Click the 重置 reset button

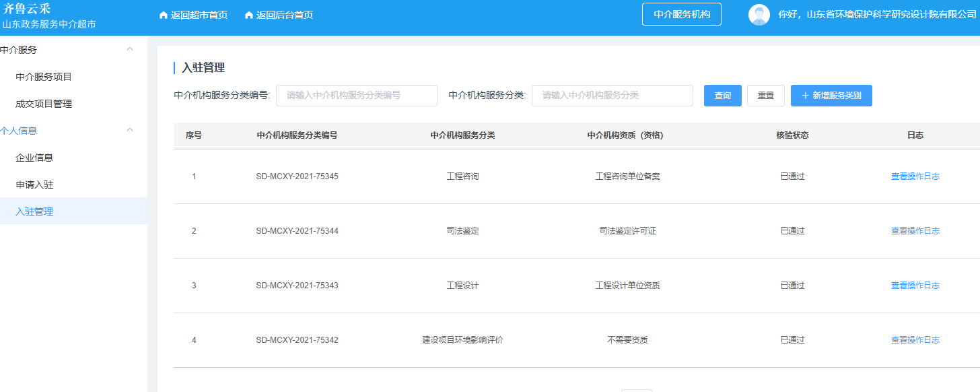766,96
